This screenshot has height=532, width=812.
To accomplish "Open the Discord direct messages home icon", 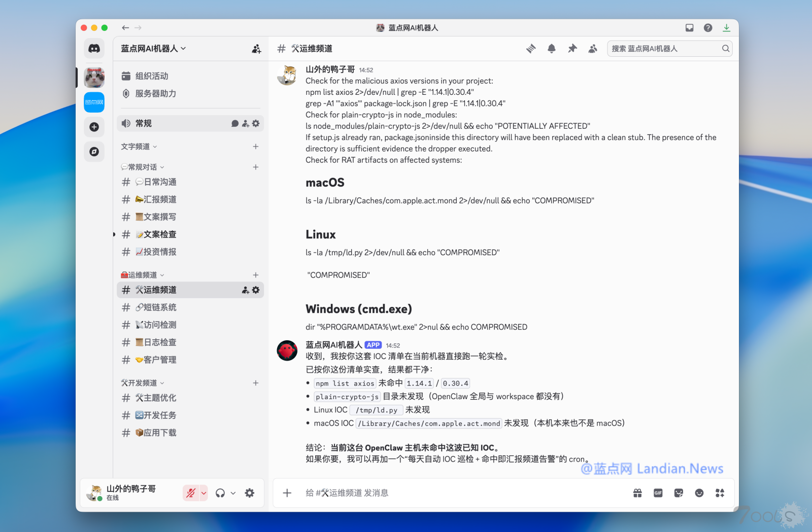I will point(94,48).
